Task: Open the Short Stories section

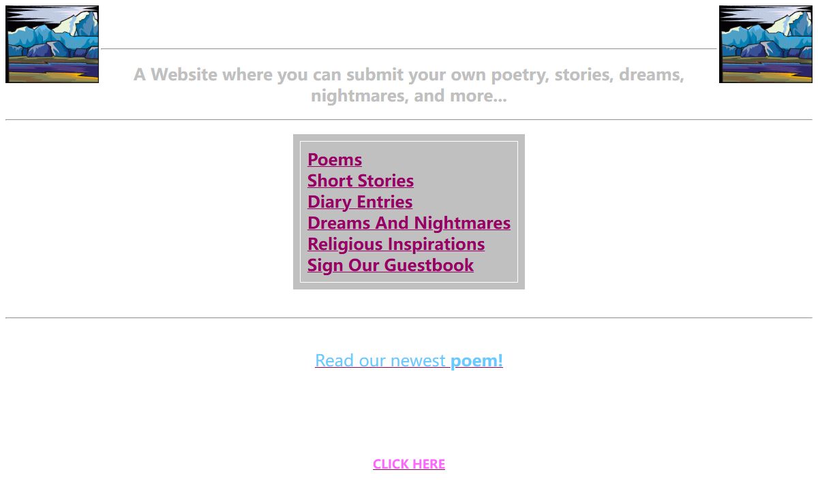Action: (x=361, y=180)
